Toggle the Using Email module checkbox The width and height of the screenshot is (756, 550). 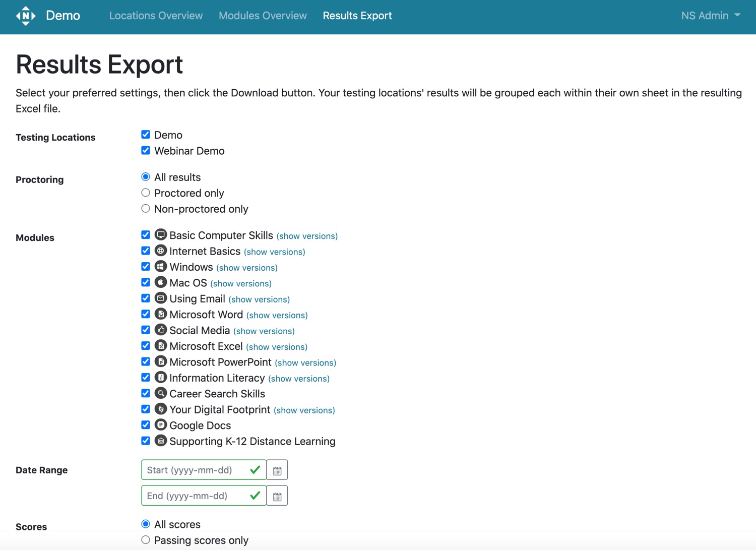(x=146, y=298)
